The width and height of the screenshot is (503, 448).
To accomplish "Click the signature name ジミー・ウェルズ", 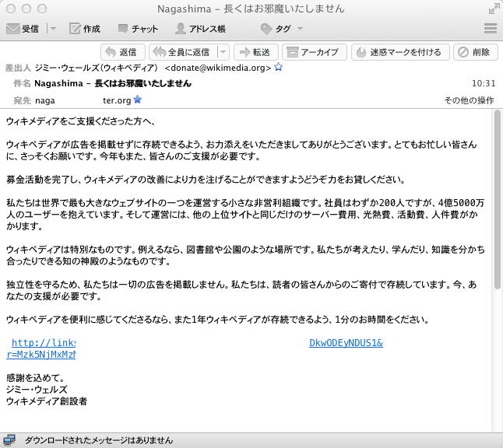I will (37, 390).
